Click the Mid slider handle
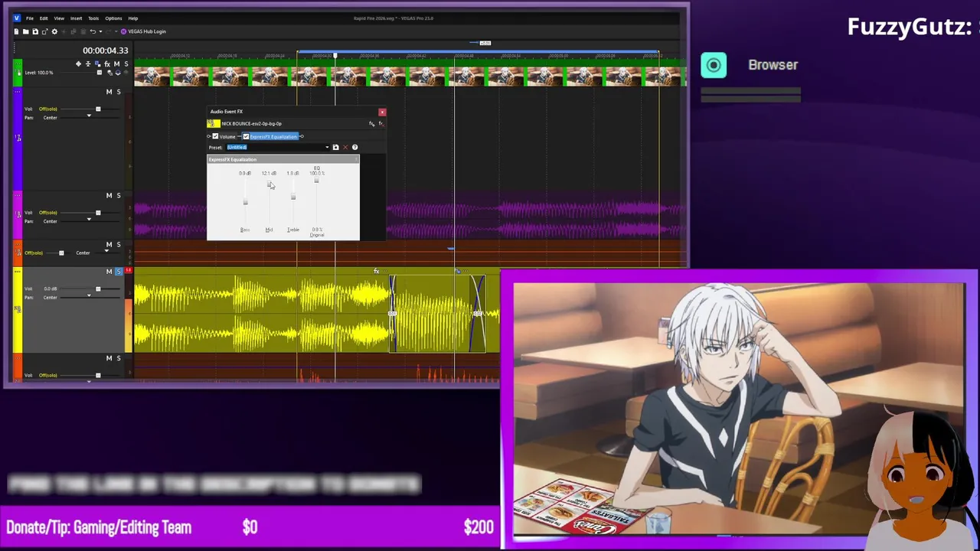The height and width of the screenshot is (551, 980). [269, 184]
